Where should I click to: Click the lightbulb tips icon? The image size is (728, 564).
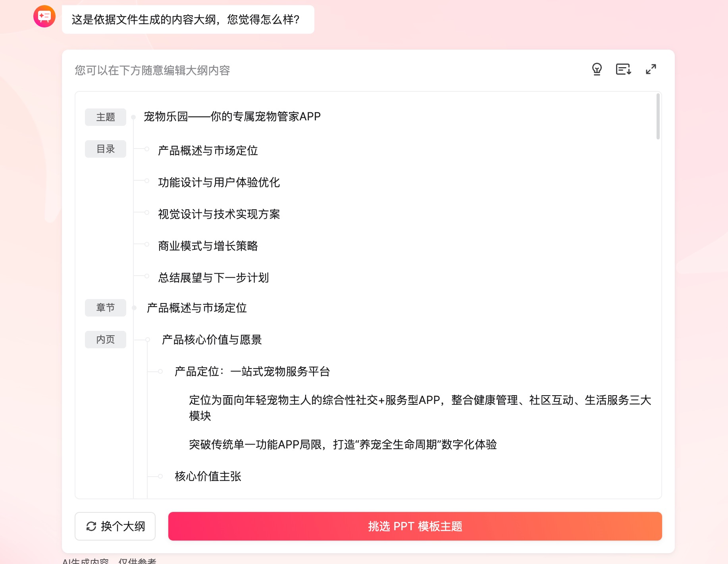click(x=598, y=69)
